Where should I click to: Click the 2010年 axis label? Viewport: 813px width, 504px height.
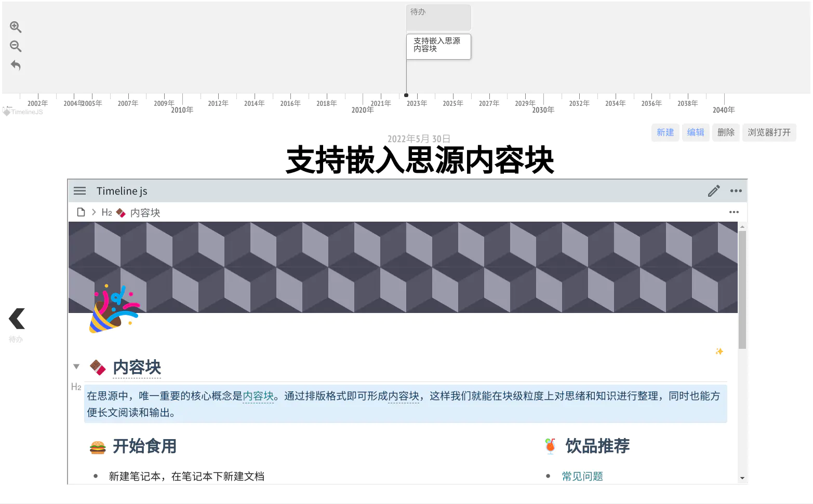(182, 110)
